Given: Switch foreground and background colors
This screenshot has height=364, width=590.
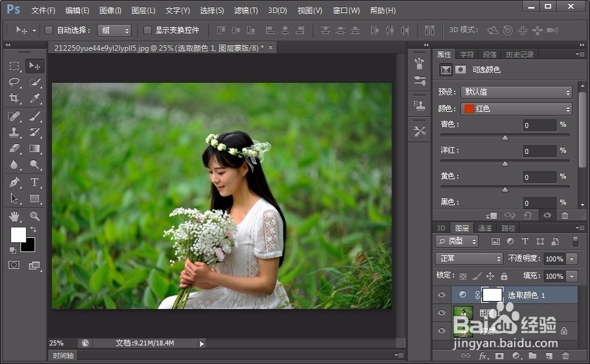Looking at the screenshot, I should (x=33, y=229).
